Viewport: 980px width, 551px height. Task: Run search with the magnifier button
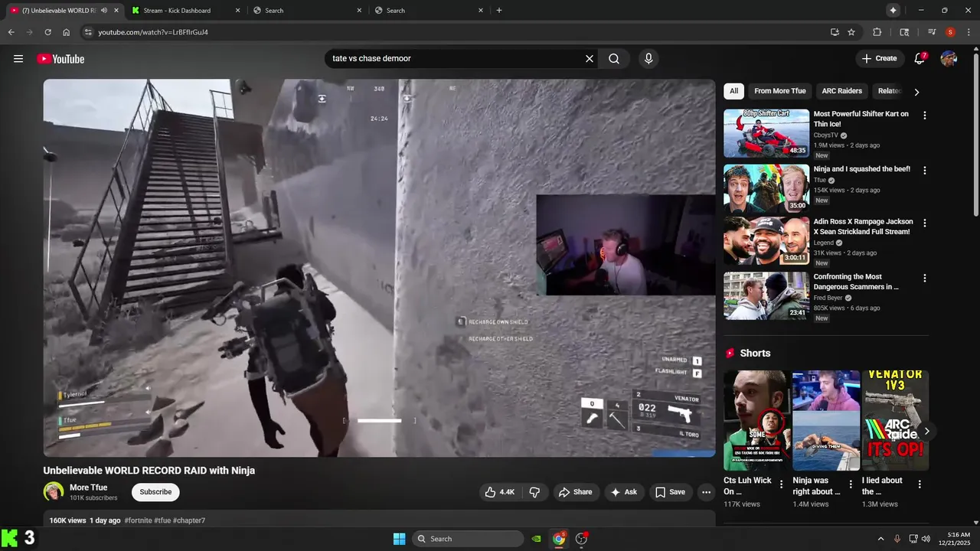pos(614,59)
